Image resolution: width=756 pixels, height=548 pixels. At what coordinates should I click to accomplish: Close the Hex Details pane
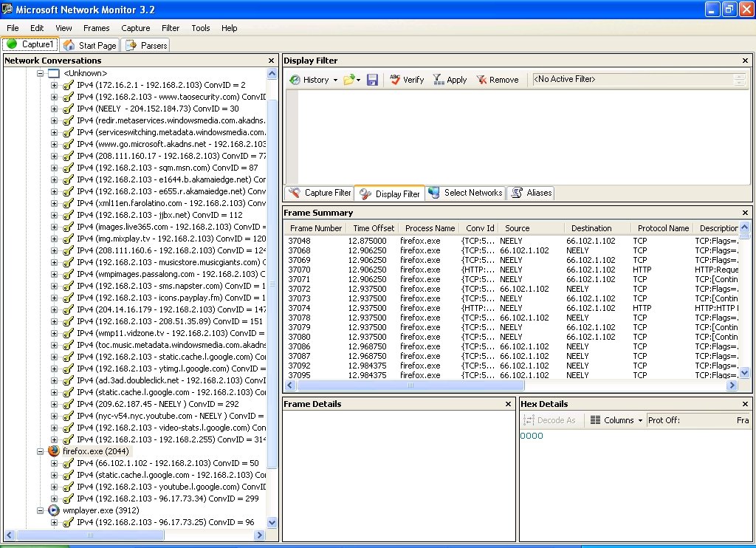pyautogui.click(x=745, y=404)
